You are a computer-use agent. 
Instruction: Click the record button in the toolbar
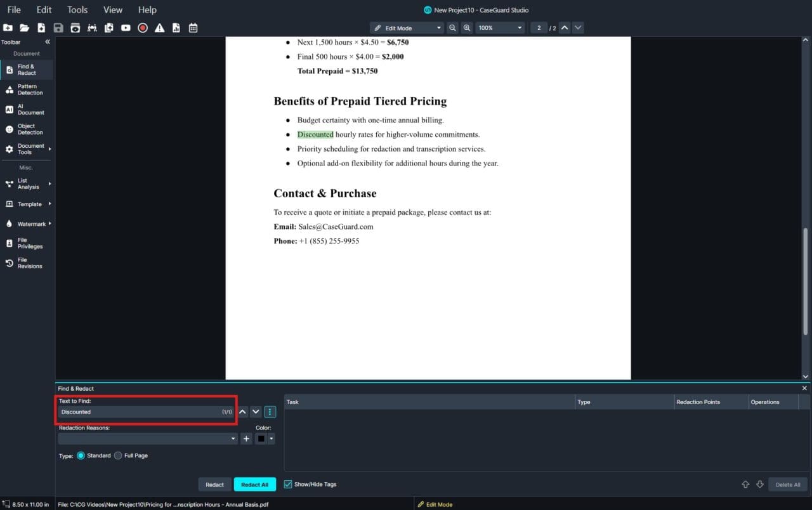point(143,27)
